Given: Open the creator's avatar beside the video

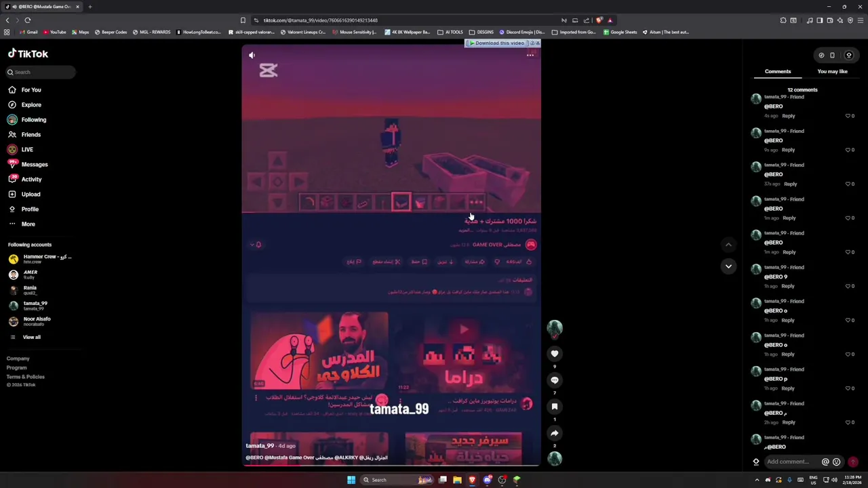Looking at the screenshot, I should (x=555, y=329).
